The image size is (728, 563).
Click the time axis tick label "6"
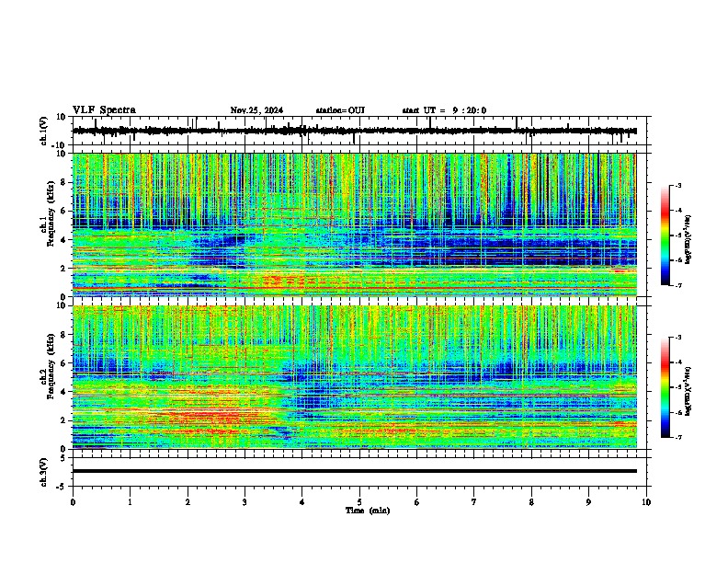click(x=417, y=502)
